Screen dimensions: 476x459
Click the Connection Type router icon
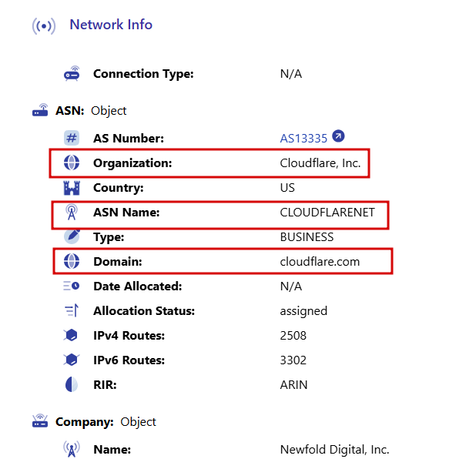(x=72, y=73)
